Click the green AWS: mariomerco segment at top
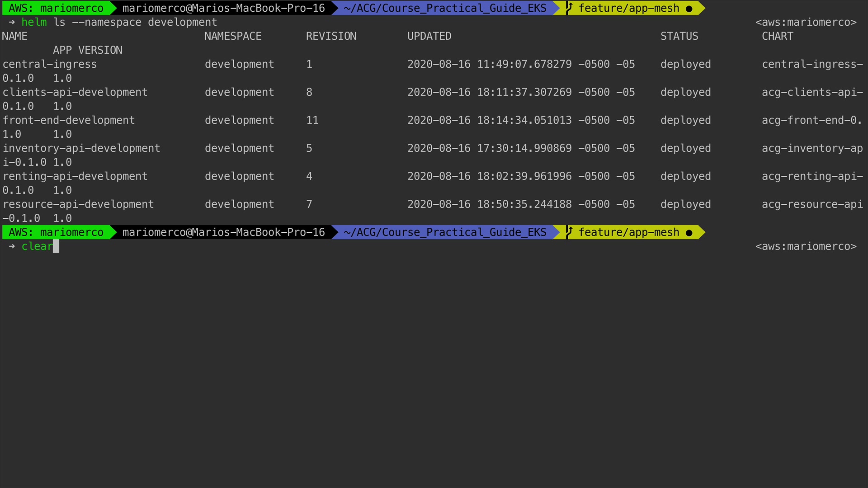 pos(56,8)
